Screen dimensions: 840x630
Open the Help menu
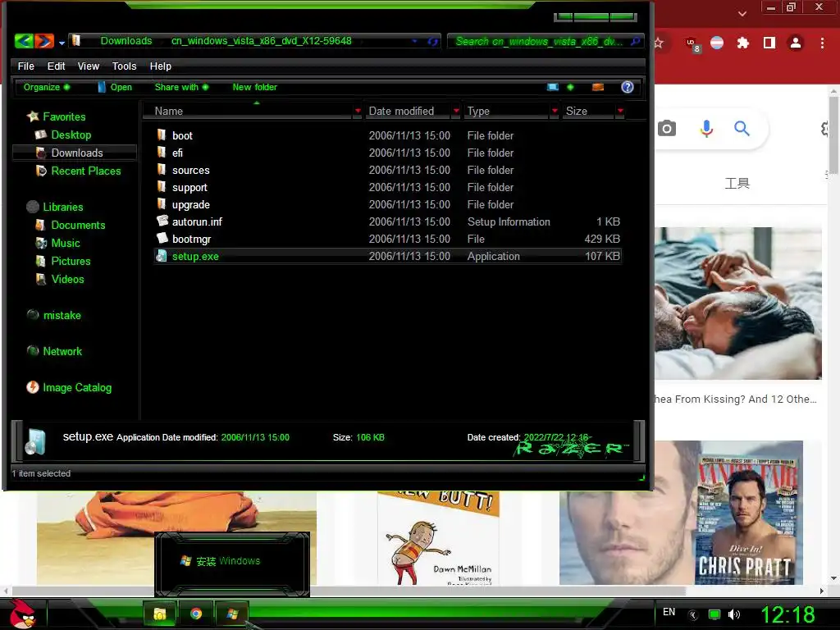pyautogui.click(x=160, y=66)
